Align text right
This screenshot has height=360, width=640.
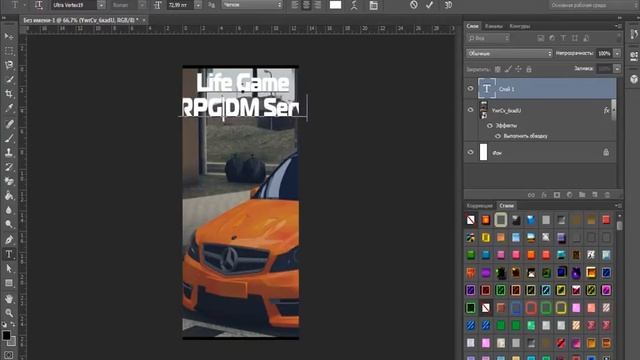318,5
